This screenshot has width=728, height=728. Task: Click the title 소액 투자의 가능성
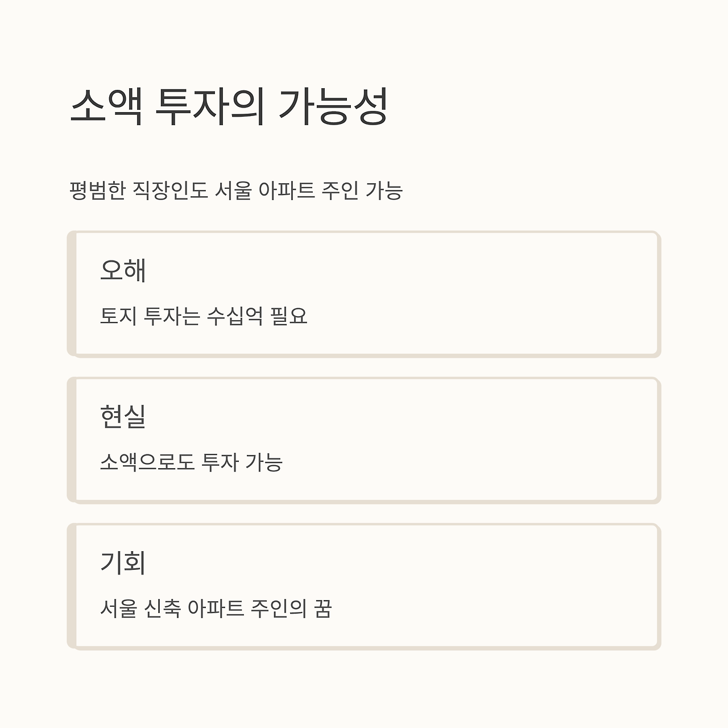click(229, 107)
